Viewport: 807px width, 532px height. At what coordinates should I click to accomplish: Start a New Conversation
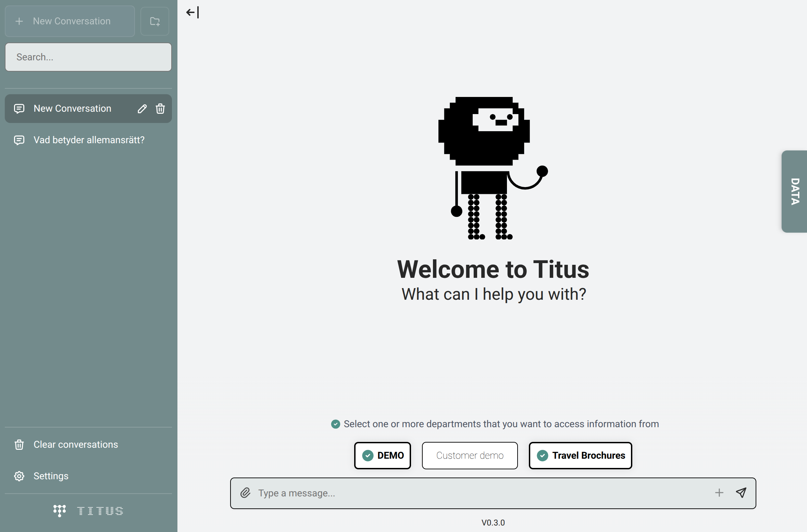pos(69,21)
